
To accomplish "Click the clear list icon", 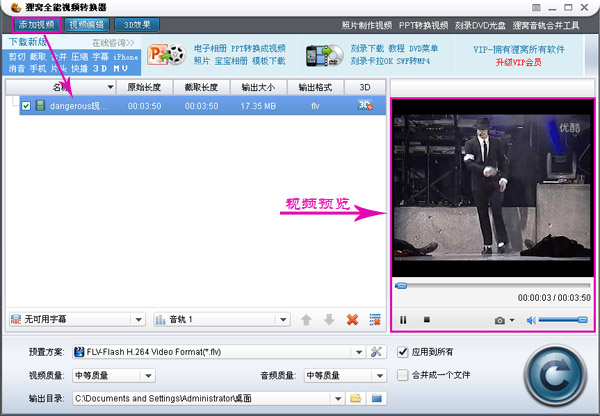I will [375, 320].
